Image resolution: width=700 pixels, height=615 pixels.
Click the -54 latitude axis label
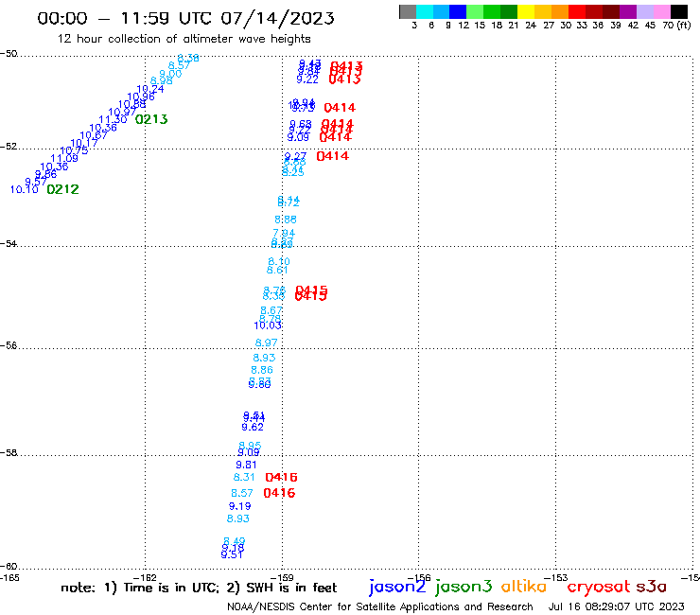tap(9, 243)
